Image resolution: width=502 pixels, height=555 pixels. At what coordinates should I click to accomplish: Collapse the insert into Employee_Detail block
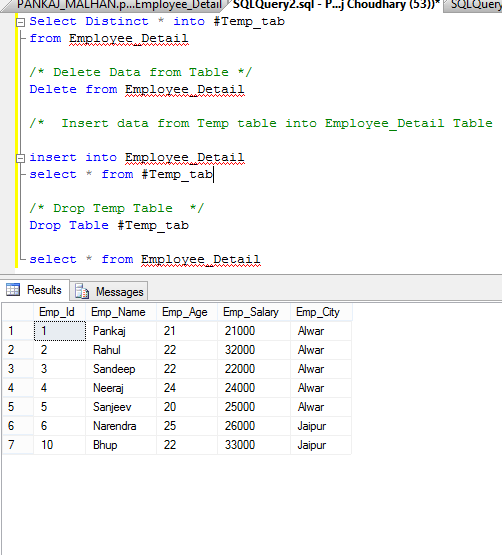click(21, 158)
